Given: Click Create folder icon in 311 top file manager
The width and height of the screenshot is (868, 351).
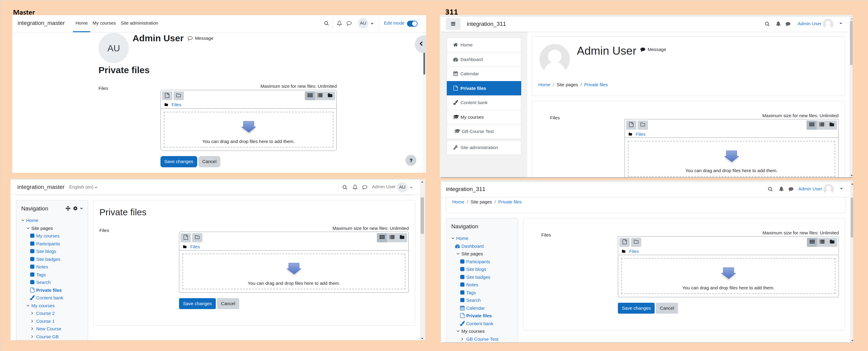Looking at the screenshot, I should (x=642, y=125).
